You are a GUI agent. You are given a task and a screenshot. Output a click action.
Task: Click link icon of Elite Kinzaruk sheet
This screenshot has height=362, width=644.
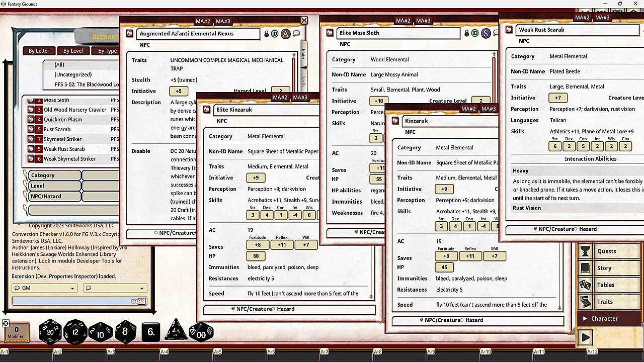(x=207, y=110)
